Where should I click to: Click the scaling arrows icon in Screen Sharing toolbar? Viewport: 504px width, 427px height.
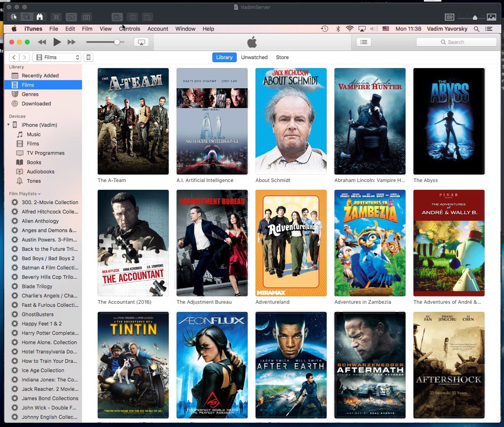56,17
